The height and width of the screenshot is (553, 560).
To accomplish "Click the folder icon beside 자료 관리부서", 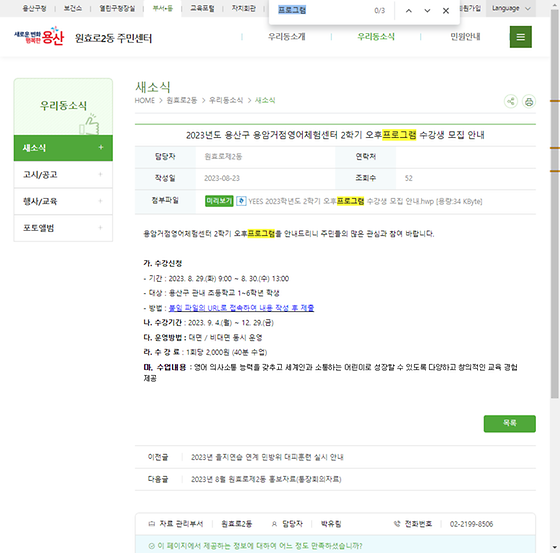I will tap(151, 524).
